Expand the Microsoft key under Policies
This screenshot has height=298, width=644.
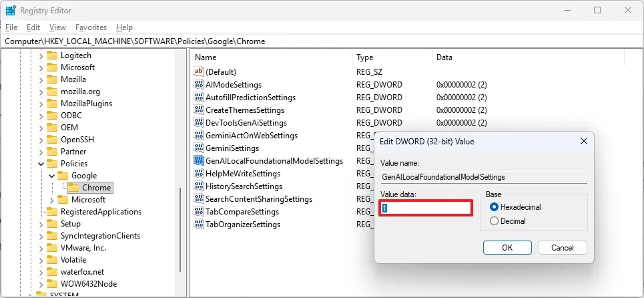point(51,200)
